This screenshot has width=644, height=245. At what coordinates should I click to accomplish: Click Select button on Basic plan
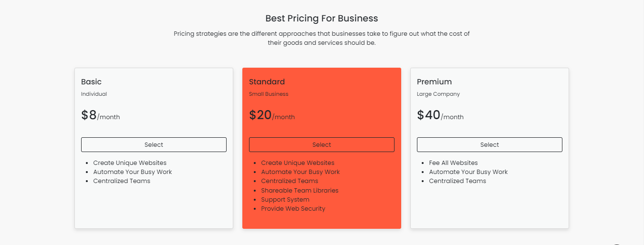154,145
